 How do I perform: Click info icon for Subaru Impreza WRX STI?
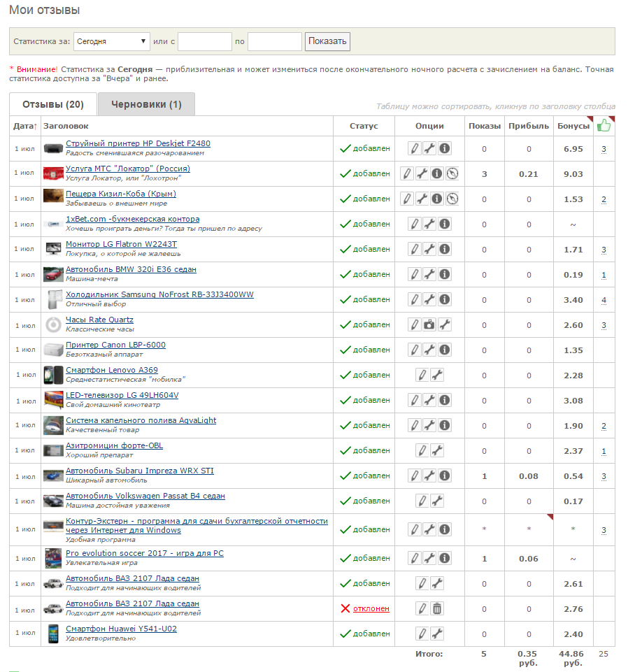[445, 476]
